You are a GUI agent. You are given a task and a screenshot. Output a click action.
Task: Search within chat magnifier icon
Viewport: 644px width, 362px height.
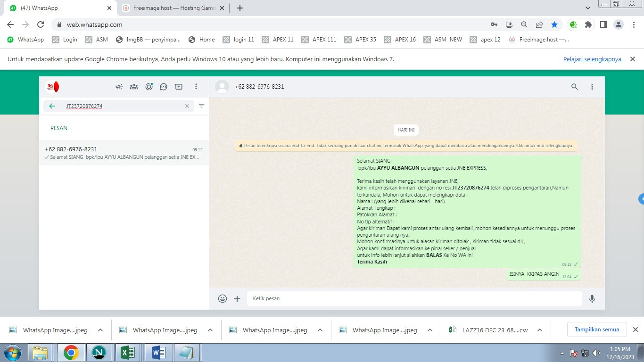tap(575, 87)
